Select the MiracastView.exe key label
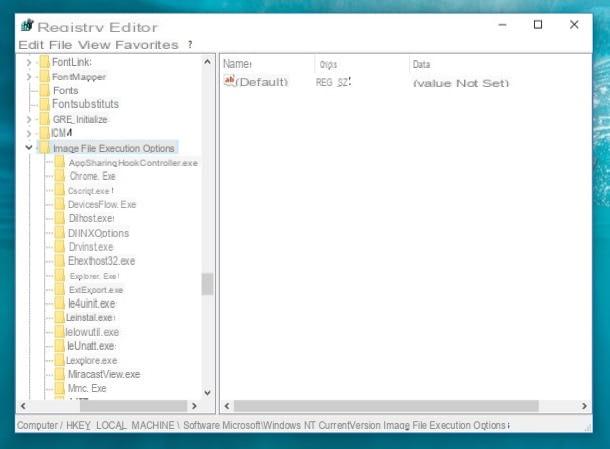The image size is (610, 449). 104,374
